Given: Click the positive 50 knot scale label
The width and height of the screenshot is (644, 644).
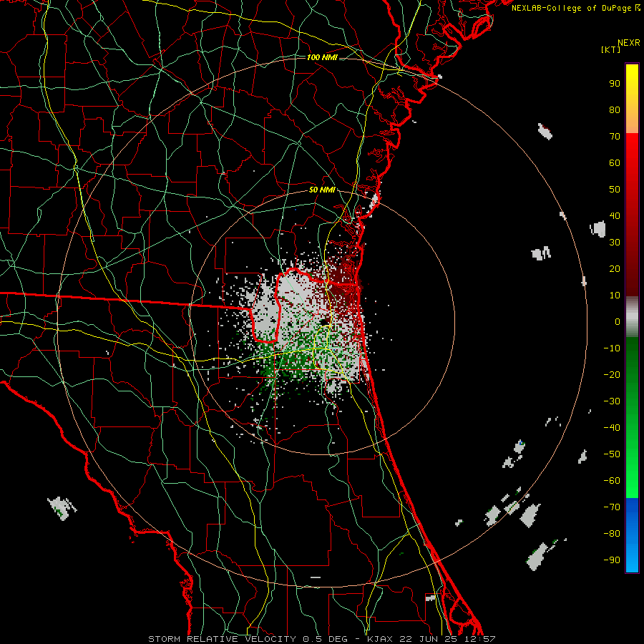Looking at the screenshot, I should tap(615, 190).
